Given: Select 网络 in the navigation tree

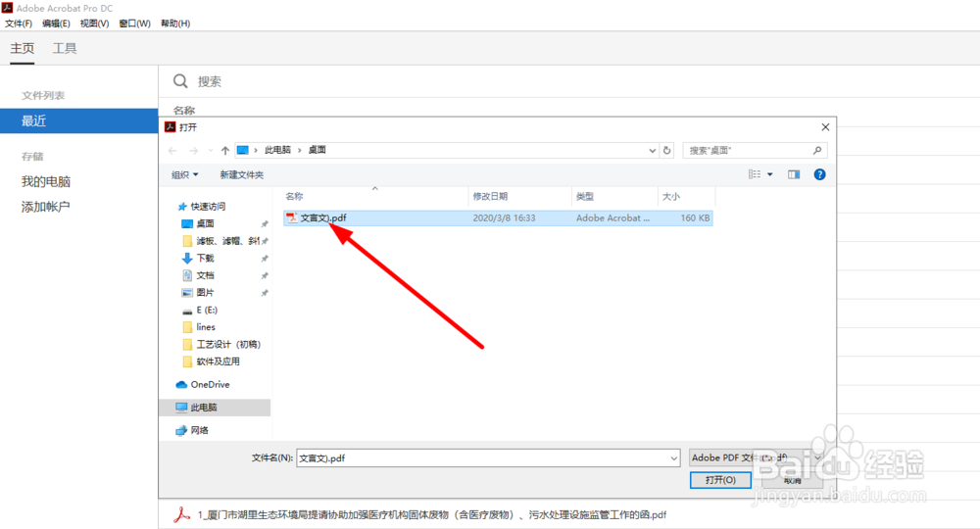Looking at the screenshot, I should [x=199, y=430].
